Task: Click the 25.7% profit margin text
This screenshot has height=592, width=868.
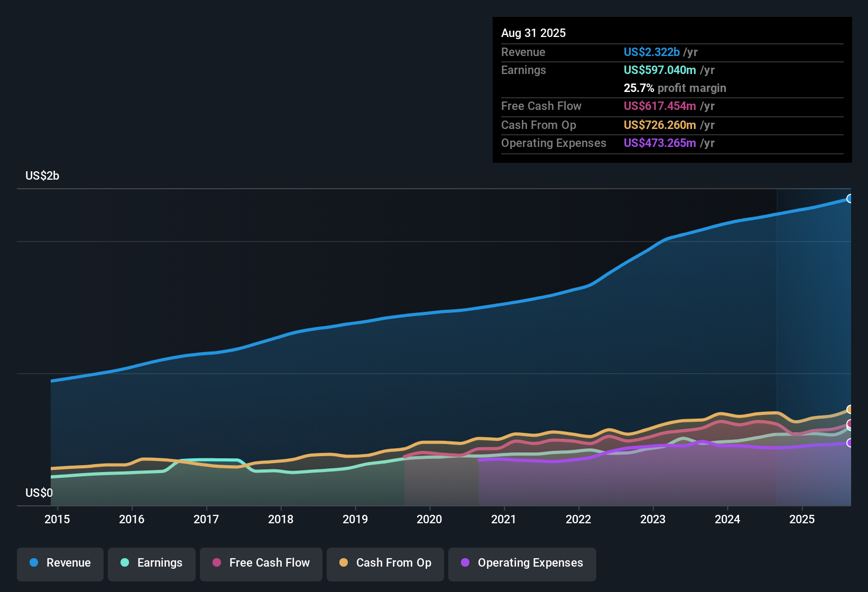Action: pyautogui.click(x=675, y=88)
